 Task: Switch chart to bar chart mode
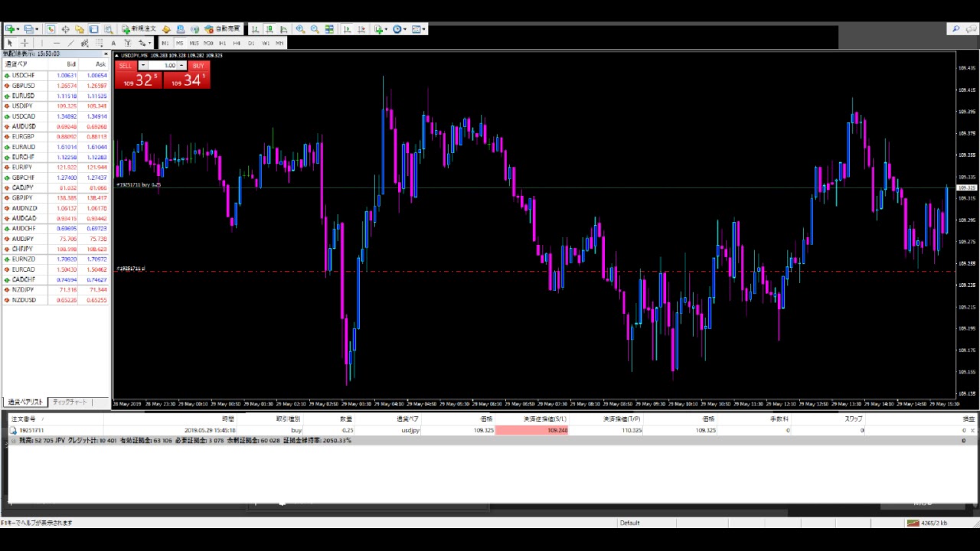tap(255, 29)
